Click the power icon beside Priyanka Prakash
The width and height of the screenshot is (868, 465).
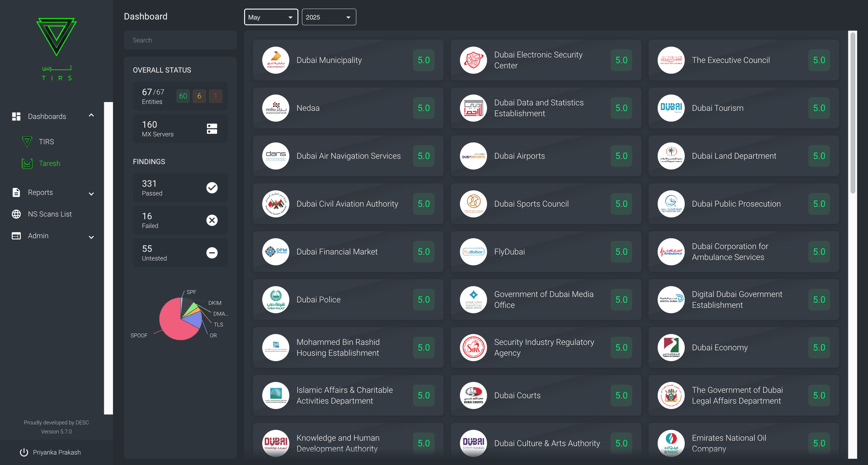[24, 452]
